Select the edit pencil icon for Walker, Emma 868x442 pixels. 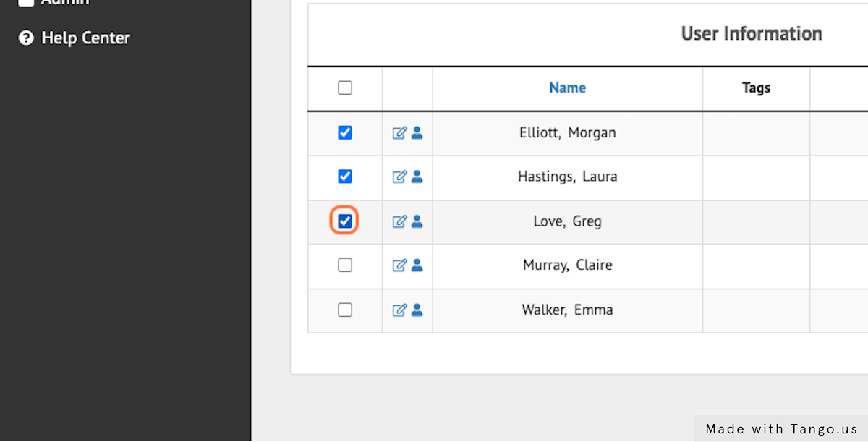point(399,310)
